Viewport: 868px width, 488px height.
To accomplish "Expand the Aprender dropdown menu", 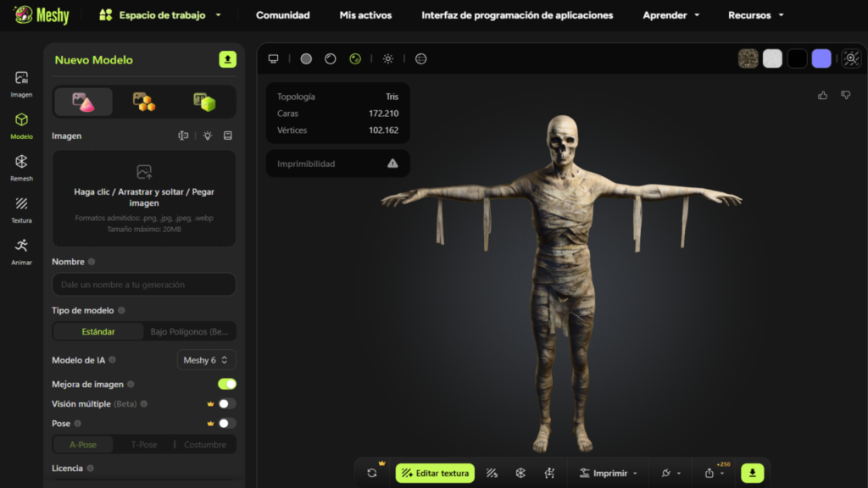I will 671,15.
